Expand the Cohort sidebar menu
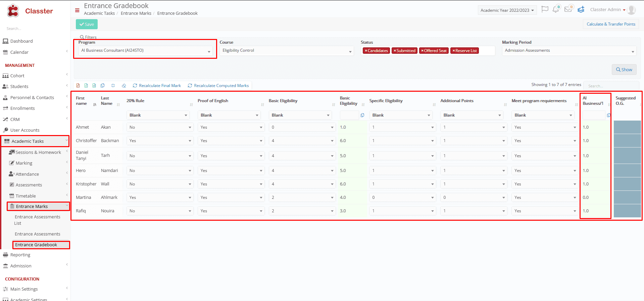The width and height of the screenshot is (644, 301). 35,76
